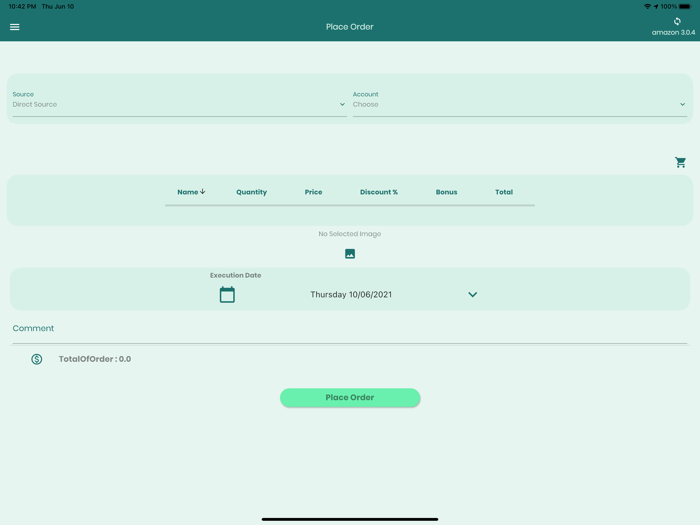
Task: Click the Place Order button
Action: pos(350,397)
